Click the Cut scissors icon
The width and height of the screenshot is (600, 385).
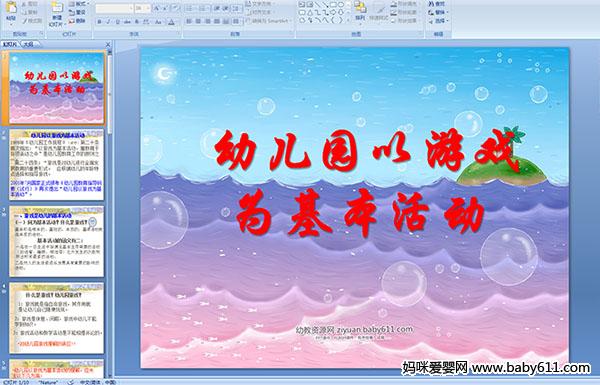click(x=24, y=4)
